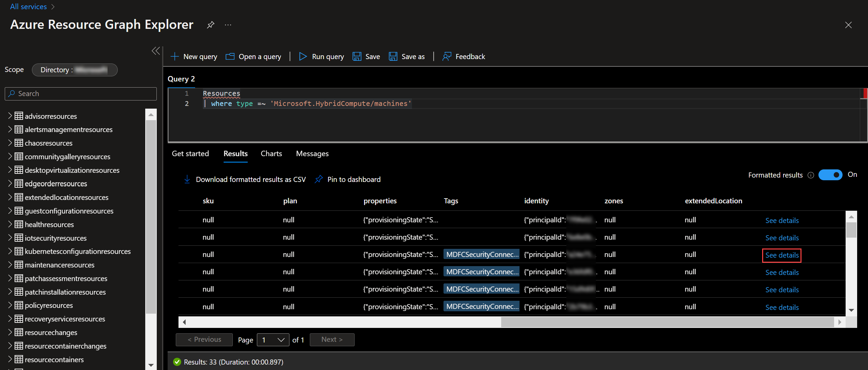The image size is (868, 370).
Task: Click the Open a query folder icon
Action: click(230, 56)
